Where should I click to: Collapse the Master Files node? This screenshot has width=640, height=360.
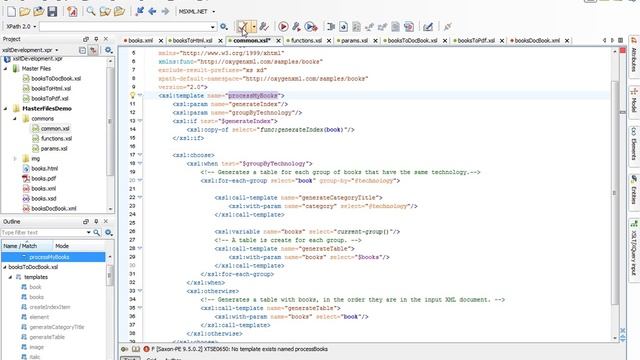(x=5, y=69)
